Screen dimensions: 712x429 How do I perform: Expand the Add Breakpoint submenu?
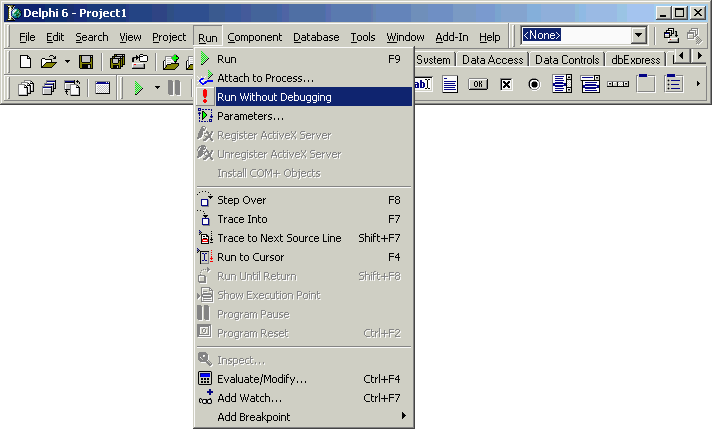point(304,417)
